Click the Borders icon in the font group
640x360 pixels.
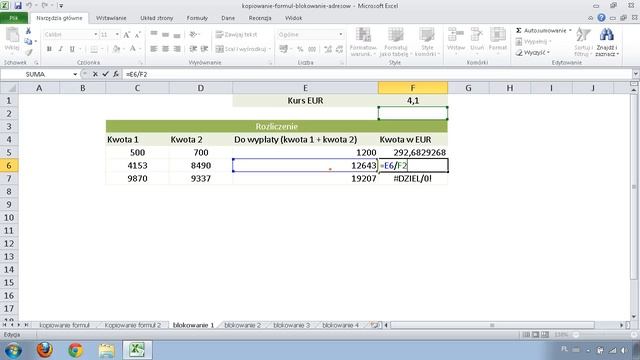click(x=94, y=49)
